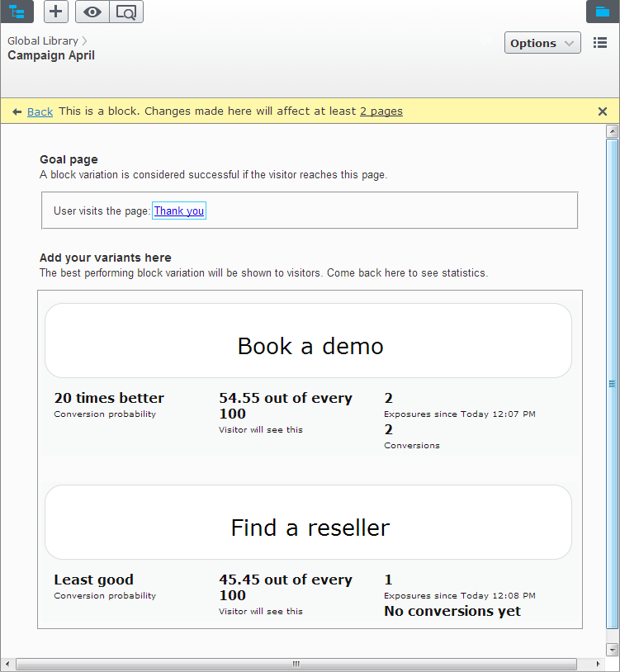Select the 'Book a demo' variant block
The image size is (620, 672).
308,341
